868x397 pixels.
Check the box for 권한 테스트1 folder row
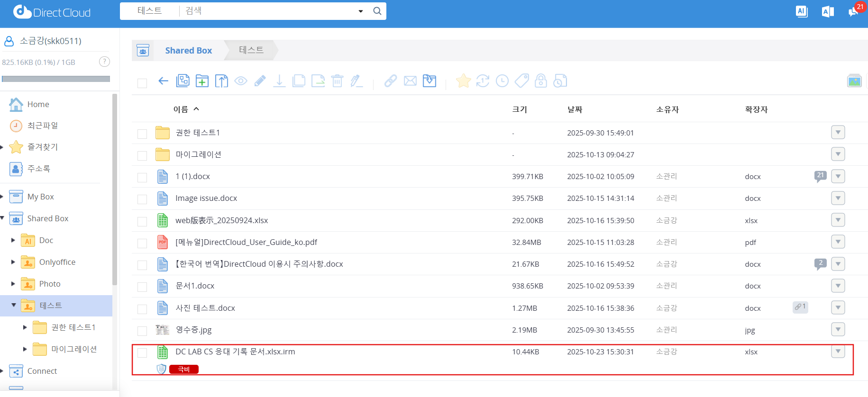[x=142, y=134]
